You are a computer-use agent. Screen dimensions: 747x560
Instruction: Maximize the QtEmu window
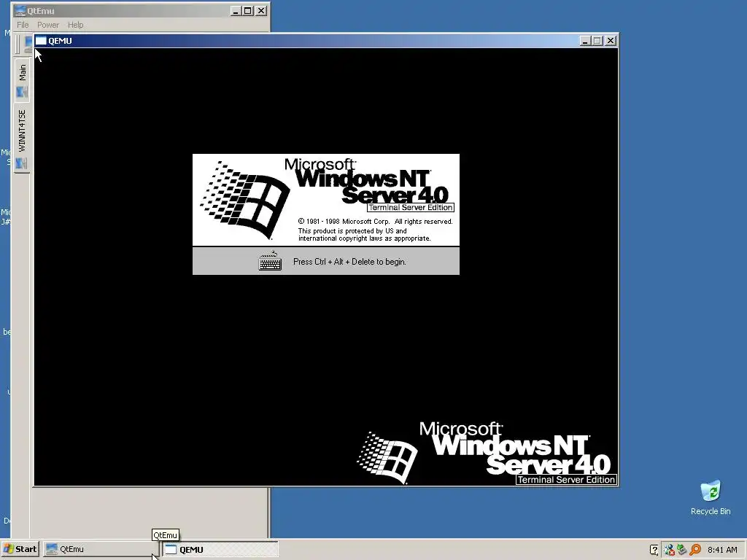click(x=248, y=10)
